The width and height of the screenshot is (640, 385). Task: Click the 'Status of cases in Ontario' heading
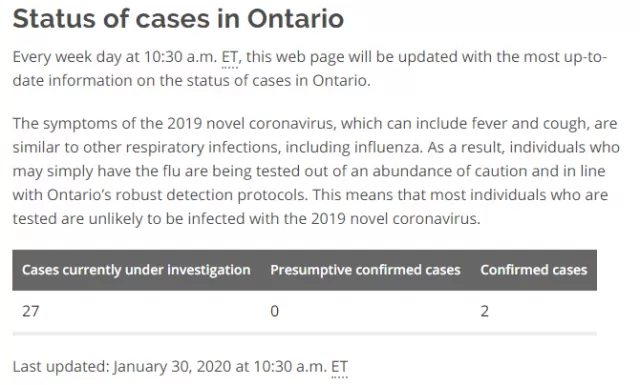click(178, 19)
